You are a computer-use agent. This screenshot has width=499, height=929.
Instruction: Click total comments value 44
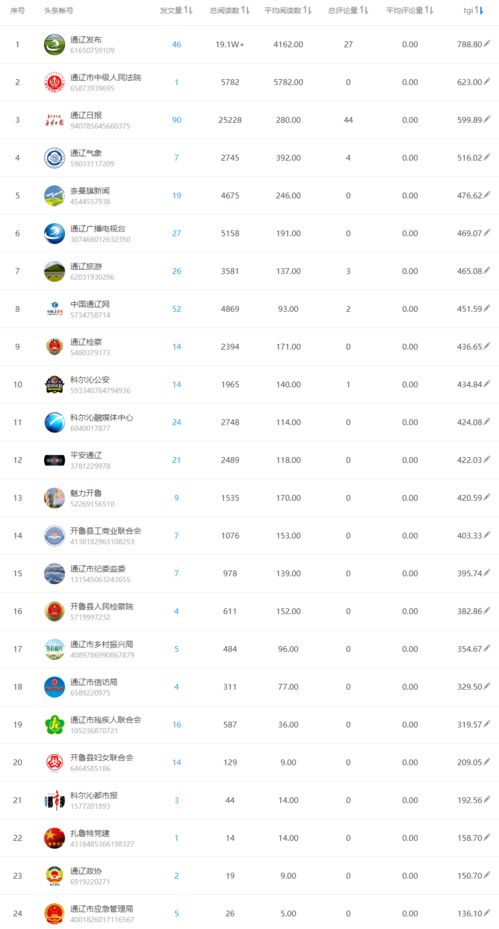348,120
